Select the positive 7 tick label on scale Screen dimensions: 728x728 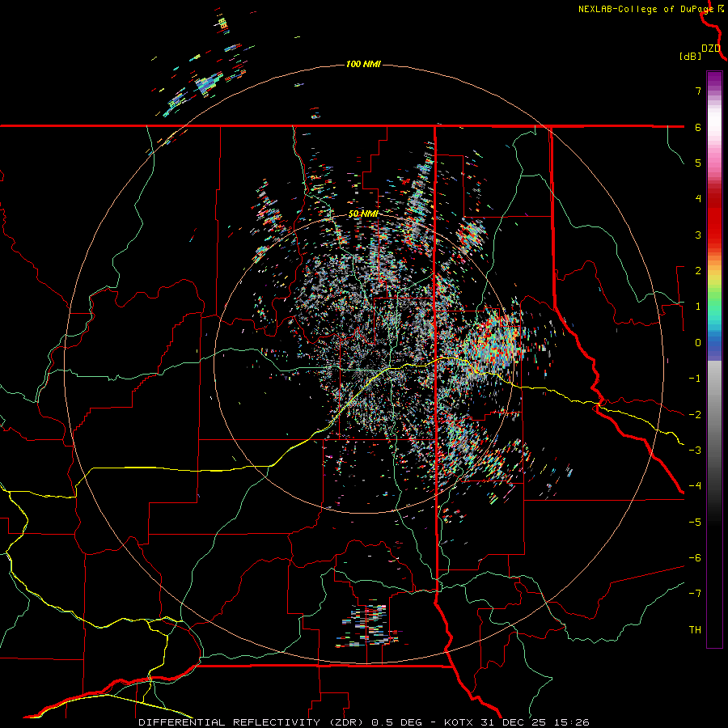point(698,91)
